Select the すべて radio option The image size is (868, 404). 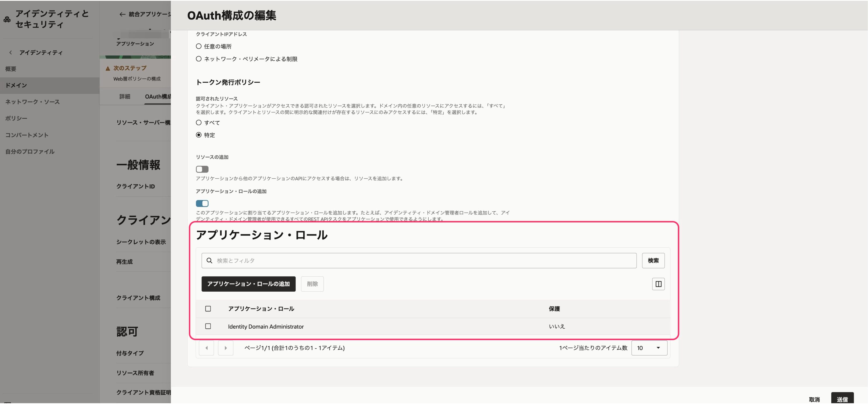198,122
